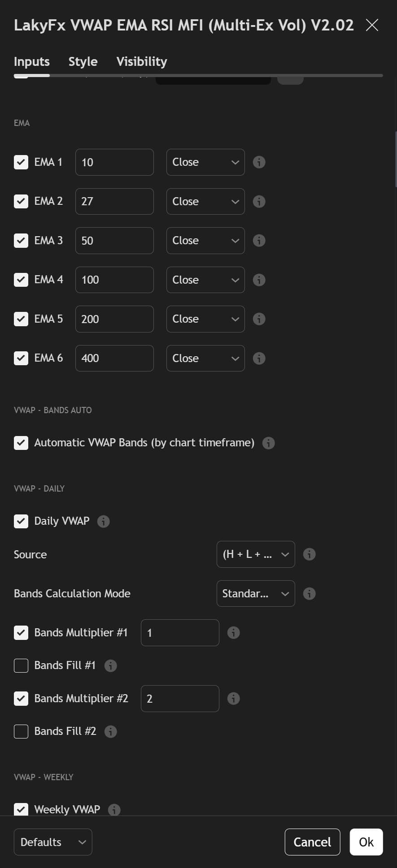View info for Bands Calculation Mode
This screenshot has width=397, height=868.
pyautogui.click(x=309, y=593)
